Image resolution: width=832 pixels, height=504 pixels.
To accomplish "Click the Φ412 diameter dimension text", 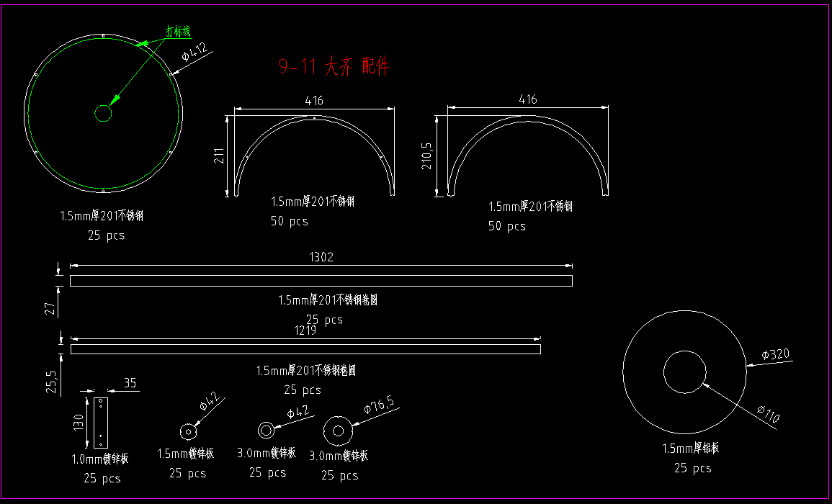I will 194,52.
